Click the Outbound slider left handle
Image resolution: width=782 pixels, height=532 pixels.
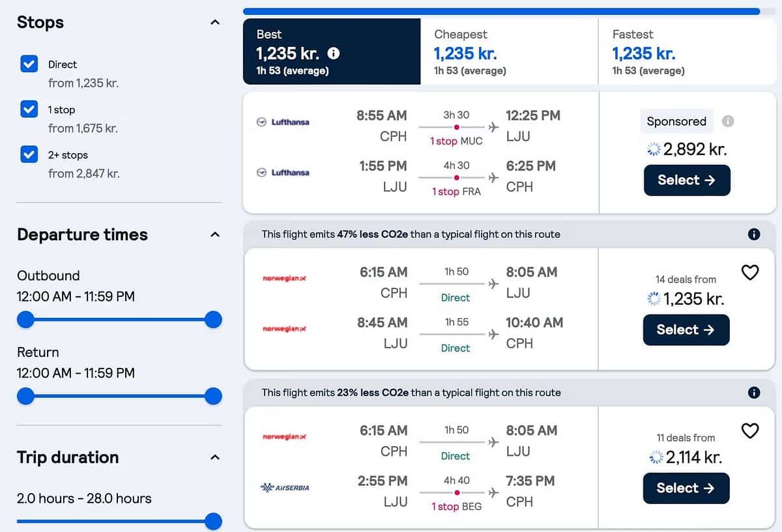(x=25, y=320)
